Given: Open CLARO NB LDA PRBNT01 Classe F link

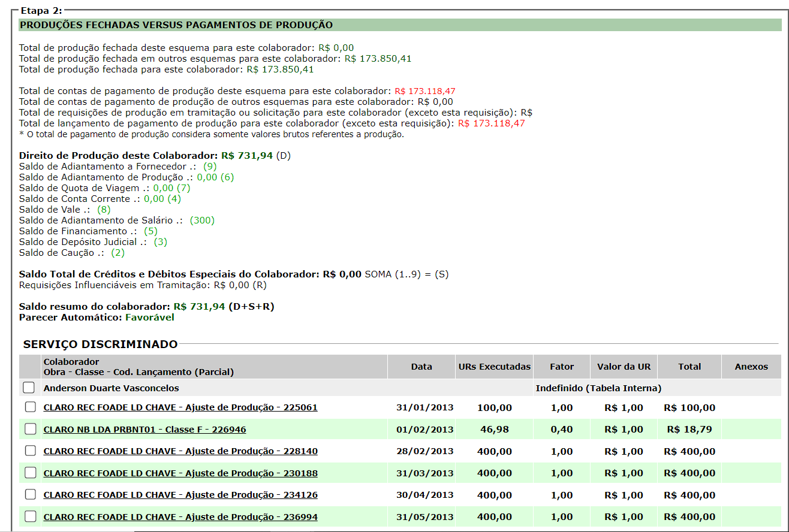Looking at the screenshot, I should 144,430.
